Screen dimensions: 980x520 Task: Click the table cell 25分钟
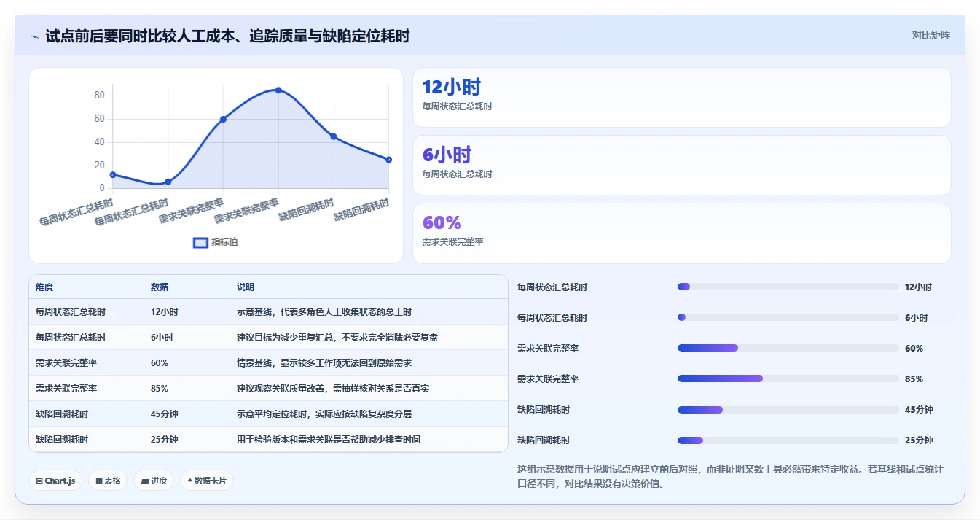pyautogui.click(x=164, y=440)
